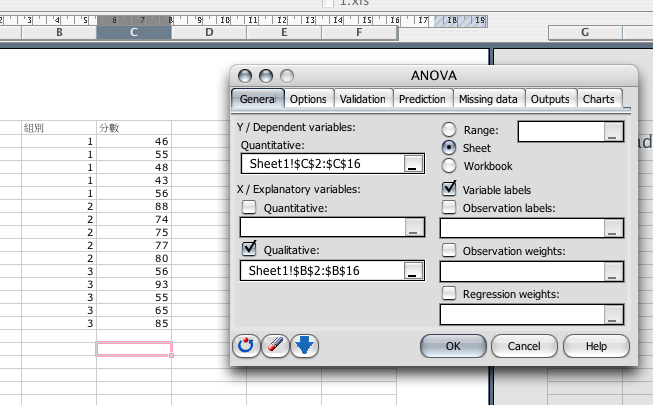The image size is (653, 405).
Task: Click range selector beside Range output field
Action: pos(613,132)
